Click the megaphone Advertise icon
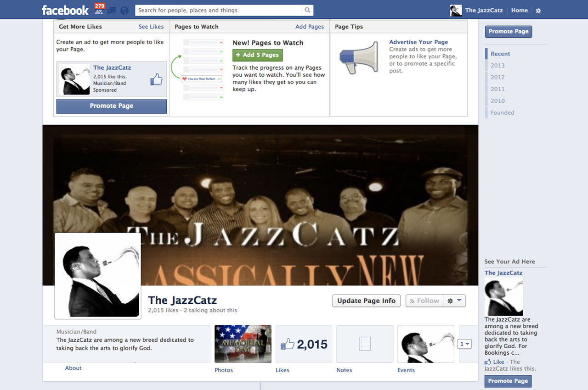Image resolution: width=588 pixels, height=390 pixels. tap(359, 57)
